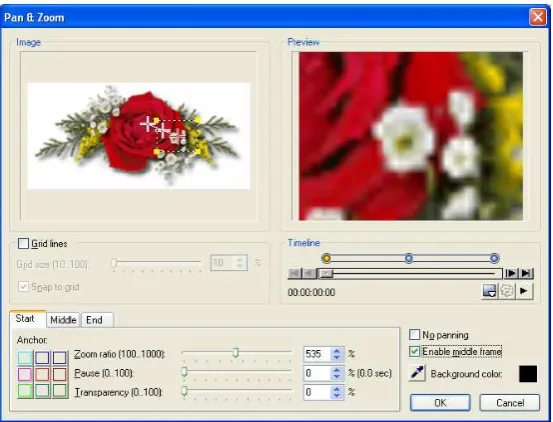Click the Zoom ratio slider handle
The image size is (553, 422).
(x=236, y=352)
